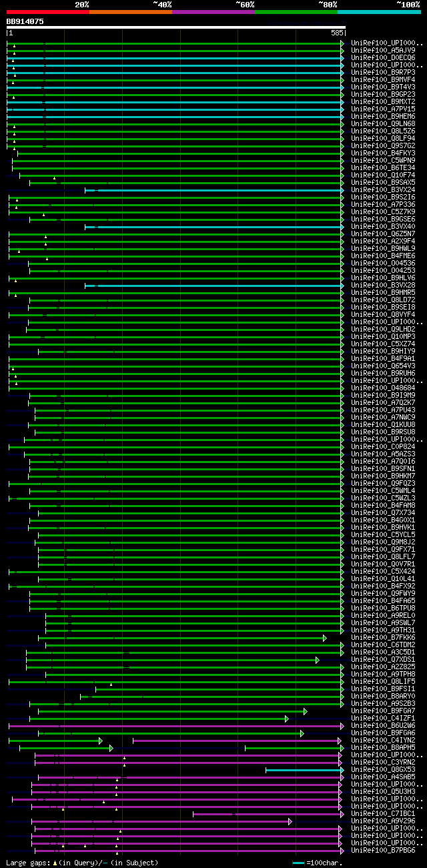The height and width of the screenshot is (868, 427).
Task: Open hit UniRef100_A7Q2K7
Action: click(x=383, y=402)
